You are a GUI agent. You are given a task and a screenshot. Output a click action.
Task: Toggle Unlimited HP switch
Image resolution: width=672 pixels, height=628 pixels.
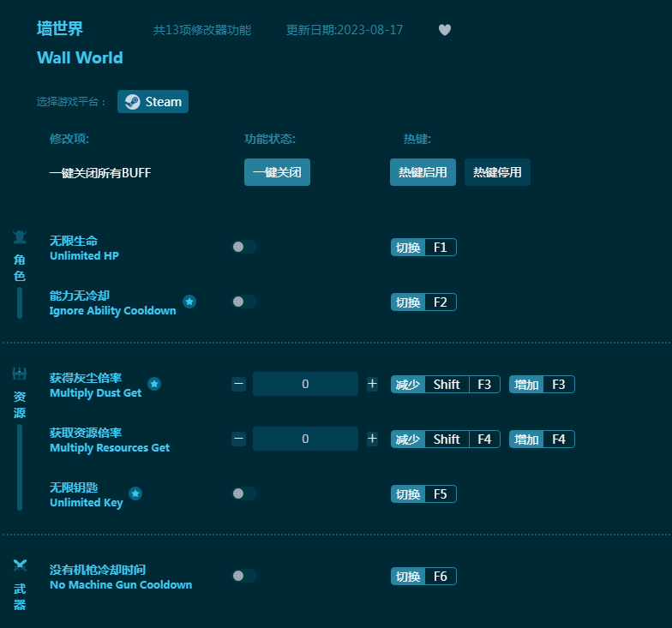243,247
